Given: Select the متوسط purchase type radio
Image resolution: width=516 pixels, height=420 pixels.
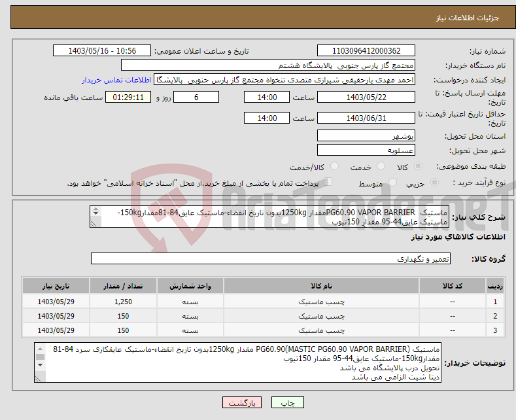Looking at the screenshot, I should (x=392, y=183).
